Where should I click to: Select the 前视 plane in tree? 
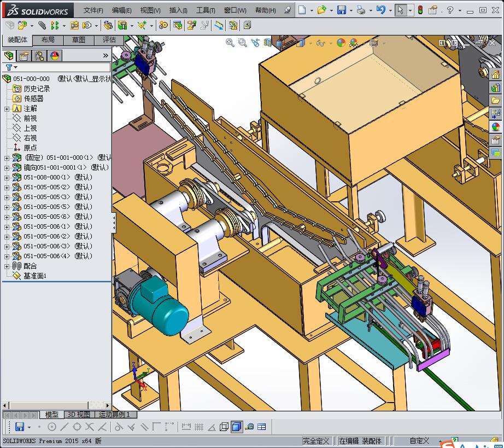pyautogui.click(x=30, y=118)
